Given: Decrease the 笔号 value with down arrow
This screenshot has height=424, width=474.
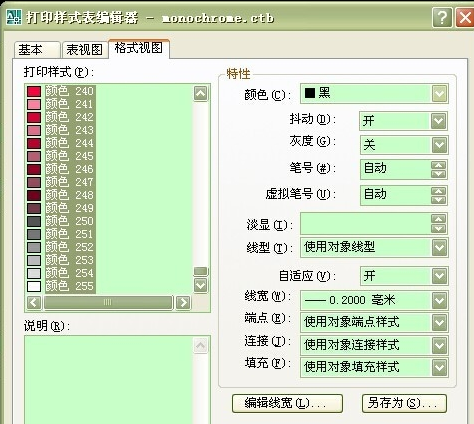Looking at the screenshot, I should (x=438, y=174).
